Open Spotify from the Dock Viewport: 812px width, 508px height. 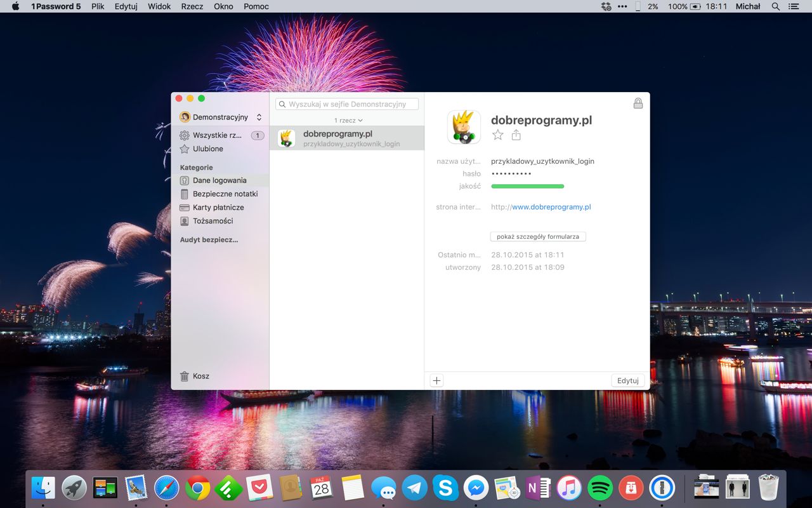(x=600, y=488)
